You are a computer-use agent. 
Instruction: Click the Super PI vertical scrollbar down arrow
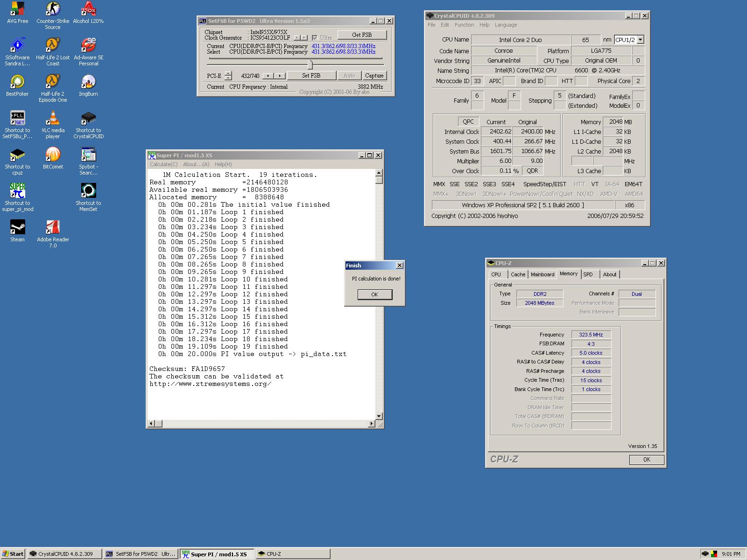[379, 416]
